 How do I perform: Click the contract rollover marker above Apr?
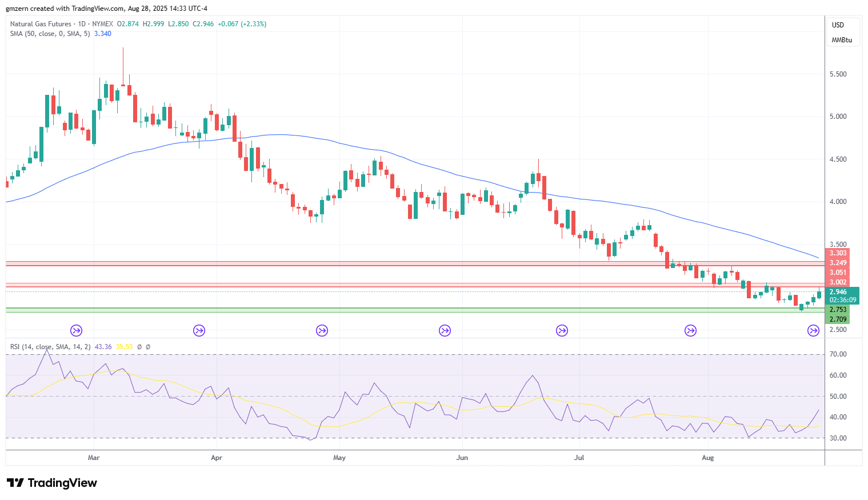(199, 330)
